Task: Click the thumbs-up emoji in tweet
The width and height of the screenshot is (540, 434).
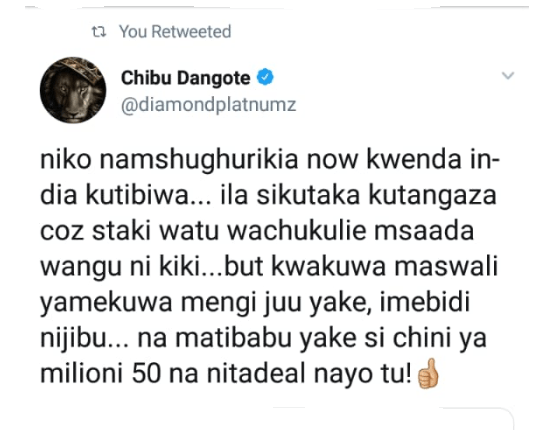Action: coord(428,373)
